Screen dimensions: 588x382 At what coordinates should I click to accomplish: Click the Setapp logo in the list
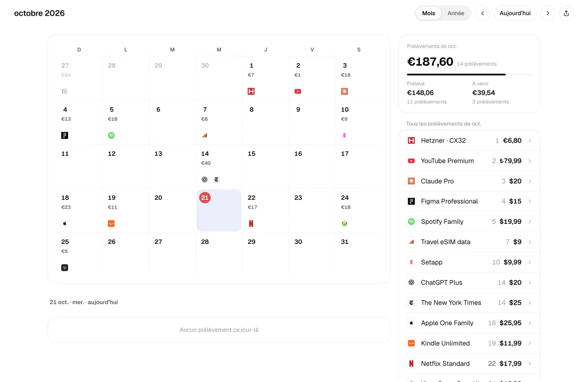(412, 262)
